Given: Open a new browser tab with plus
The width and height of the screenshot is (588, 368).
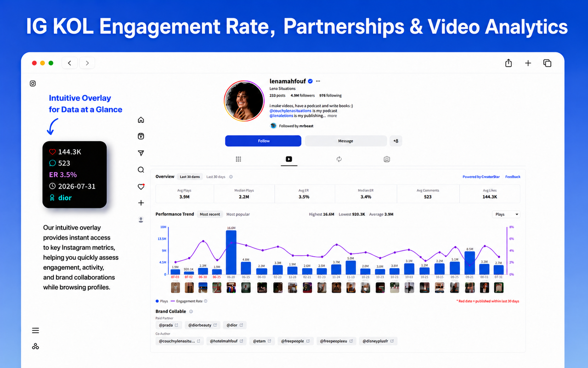Looking at the screenshot, I should pos(528,63).
